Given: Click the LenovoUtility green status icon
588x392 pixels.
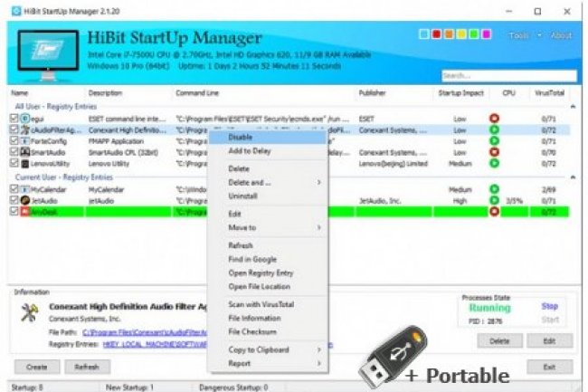Looking at the screenshot, I should coord(495,164).
